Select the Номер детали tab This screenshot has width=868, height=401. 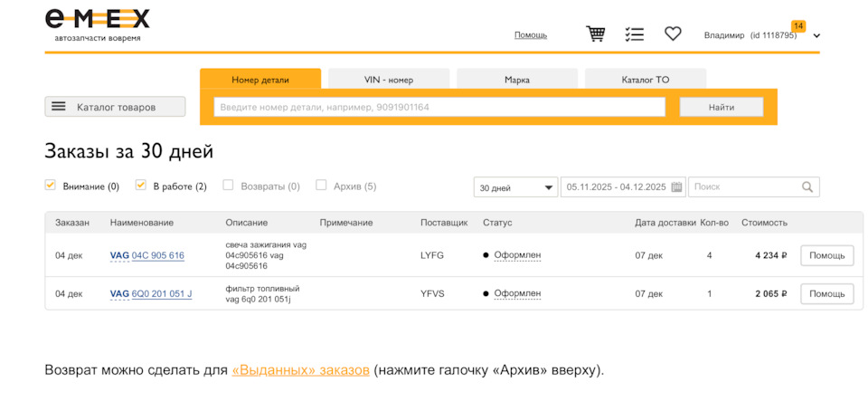coord(260,79)
